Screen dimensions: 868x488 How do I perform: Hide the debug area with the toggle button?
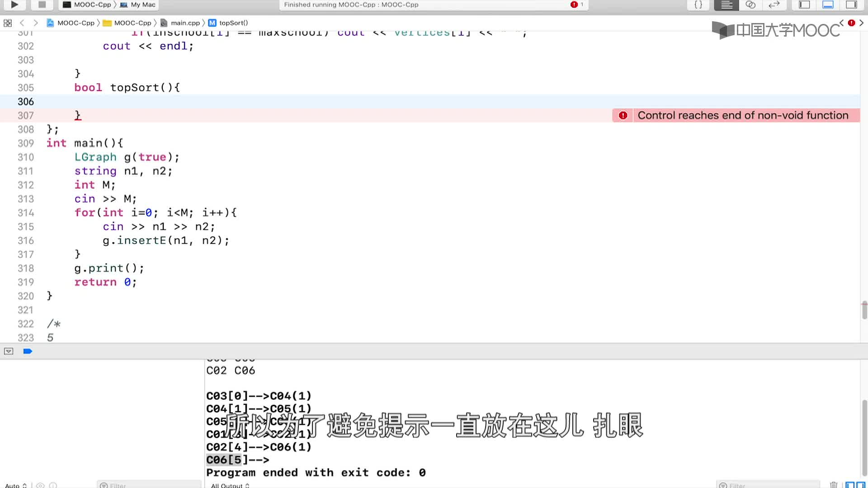9,351
